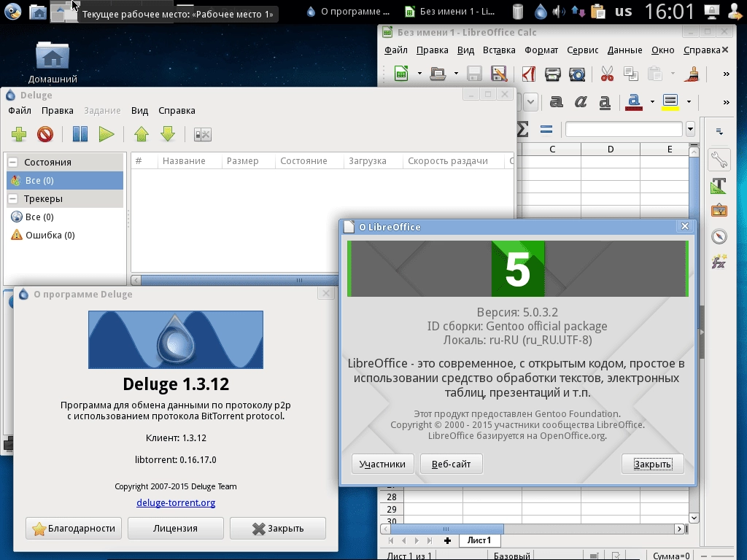Select Все (0) under Состояния

(x=65, y=181)
